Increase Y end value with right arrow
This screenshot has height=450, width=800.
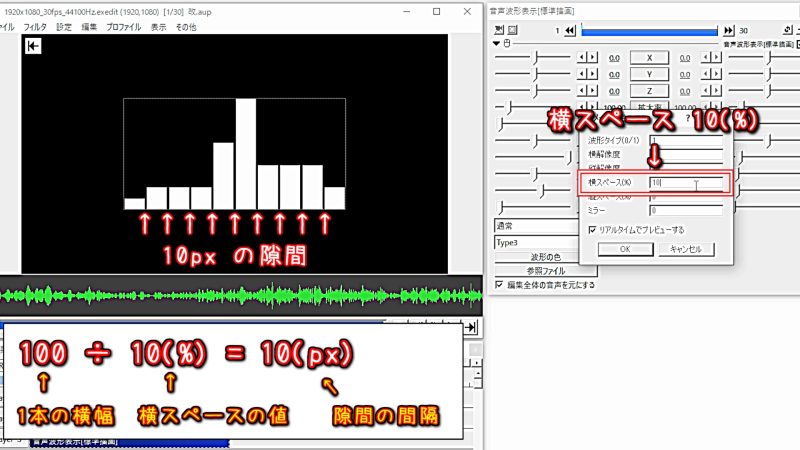pyautogui.click(x=717, y=74)
